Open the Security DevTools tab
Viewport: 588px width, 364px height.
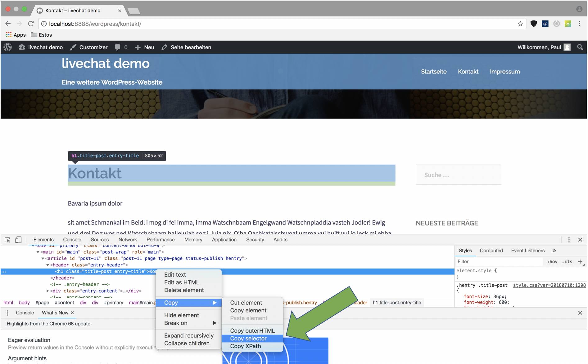[x=255, y=240]
